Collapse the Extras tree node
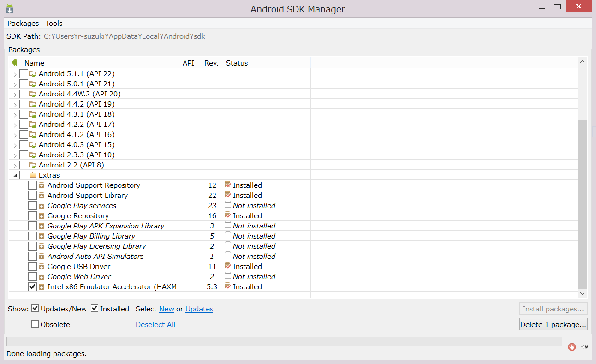This screenshot has height=364, width=596. click(x=15, y=175)
